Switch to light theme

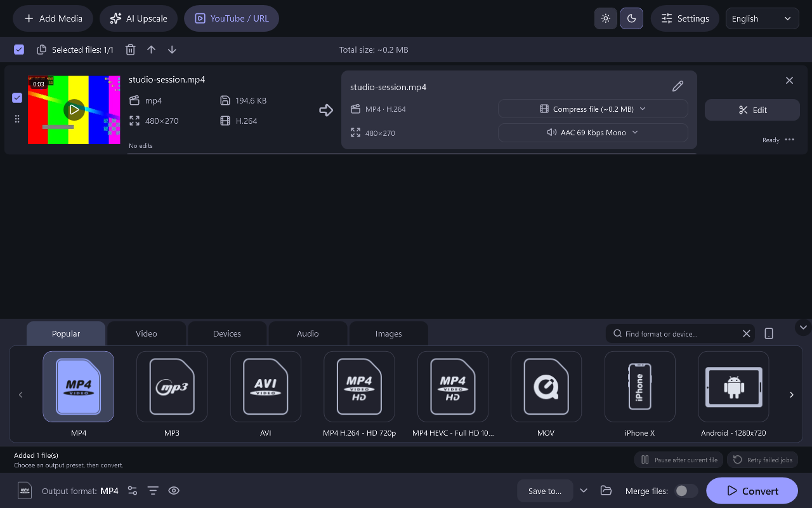pyautogui.click(x=605, y=18)
